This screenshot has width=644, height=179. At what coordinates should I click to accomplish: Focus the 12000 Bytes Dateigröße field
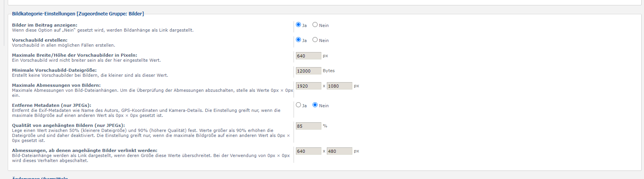pyautogui.click(x=308, y=71)
